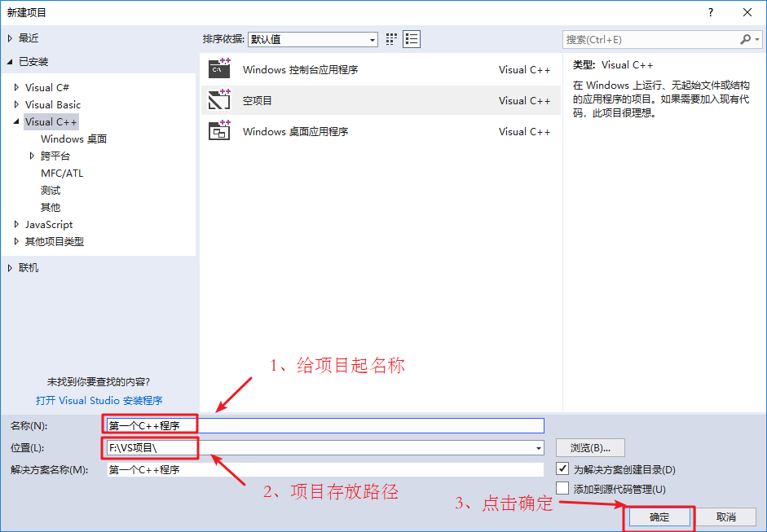Image resolution: width=767 pixels, height=532 pixels.
Task: Click 空项目 template name text
Action: click(258, 101)
